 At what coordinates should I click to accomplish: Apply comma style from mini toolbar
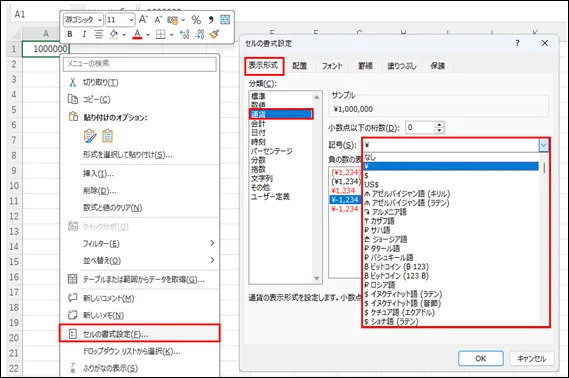[211, 20]
